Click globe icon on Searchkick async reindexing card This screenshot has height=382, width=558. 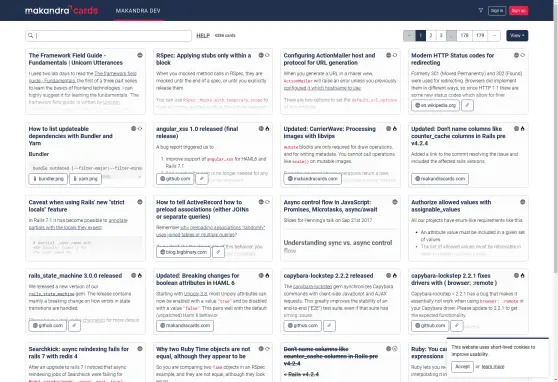140,349
